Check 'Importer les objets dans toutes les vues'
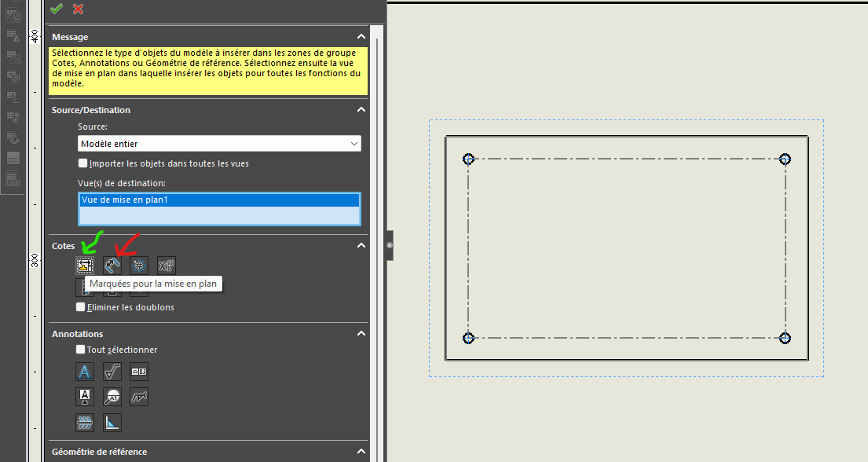The width and height of the screenshot is (868, 462). tap(83, 163)
